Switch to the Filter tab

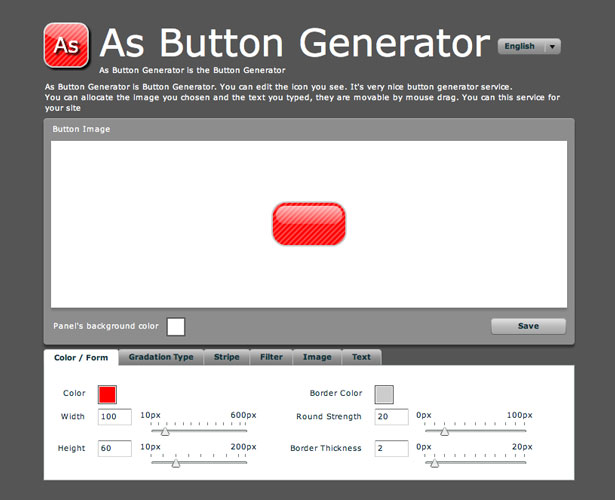271,357
